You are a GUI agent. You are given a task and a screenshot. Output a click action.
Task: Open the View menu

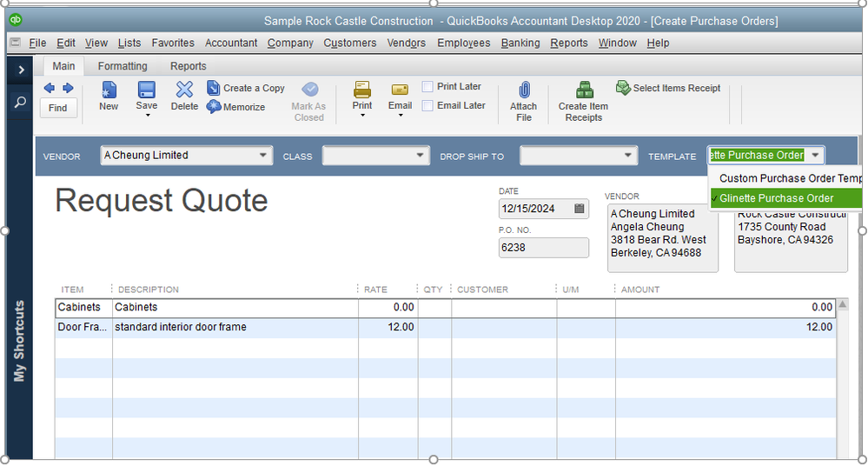[96, 43]
